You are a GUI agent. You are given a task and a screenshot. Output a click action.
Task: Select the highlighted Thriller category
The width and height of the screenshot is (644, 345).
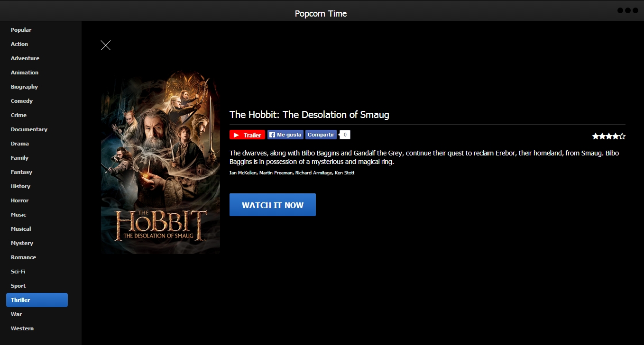[x=37, y=300]
